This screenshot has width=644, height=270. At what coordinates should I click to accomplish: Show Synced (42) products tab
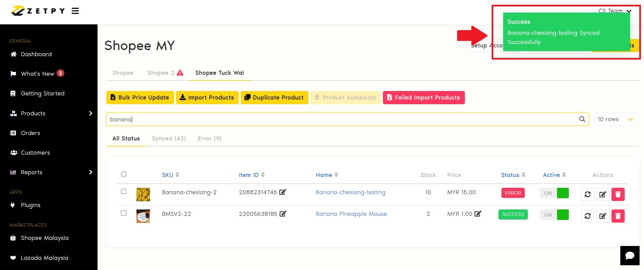(x=169, y=138)
